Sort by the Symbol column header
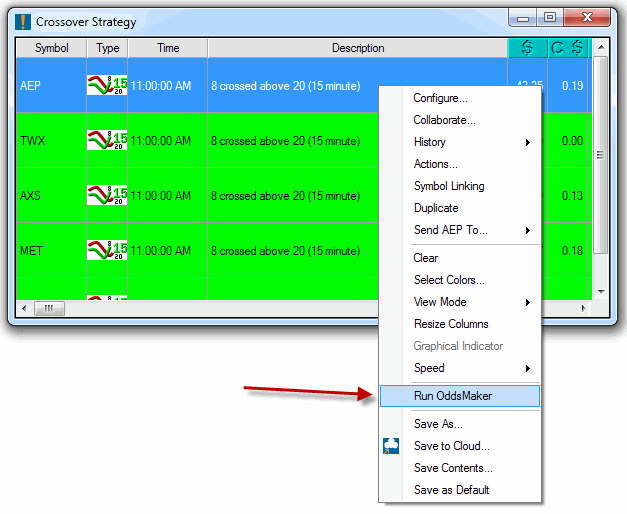This screenshot has height=514, width=627. click(52, 48)
